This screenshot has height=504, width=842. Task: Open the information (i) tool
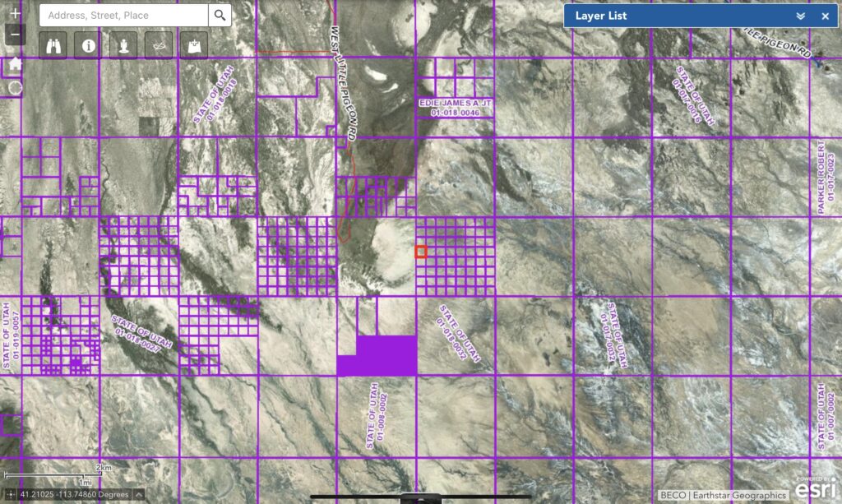pyautogui.click(x=89, y=44)
